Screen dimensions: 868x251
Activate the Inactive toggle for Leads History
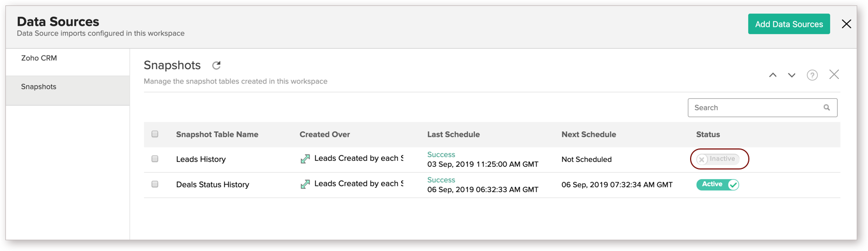pyautogui.click(x=718, y=159)
